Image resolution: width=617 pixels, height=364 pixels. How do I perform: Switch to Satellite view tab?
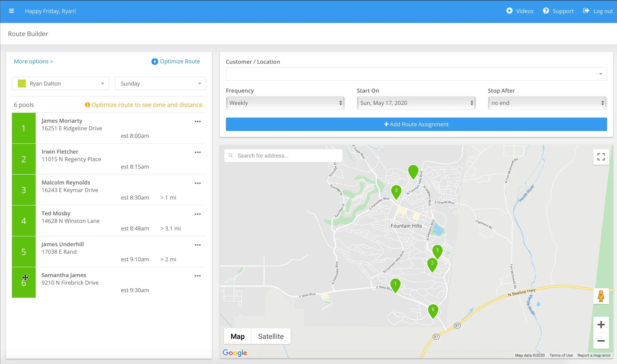point(271,336)
